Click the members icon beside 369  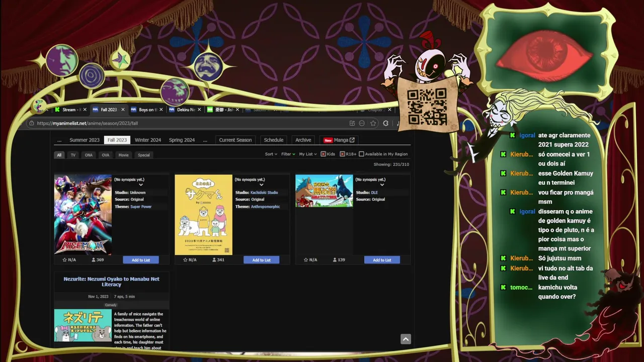[x=94, y=260]
